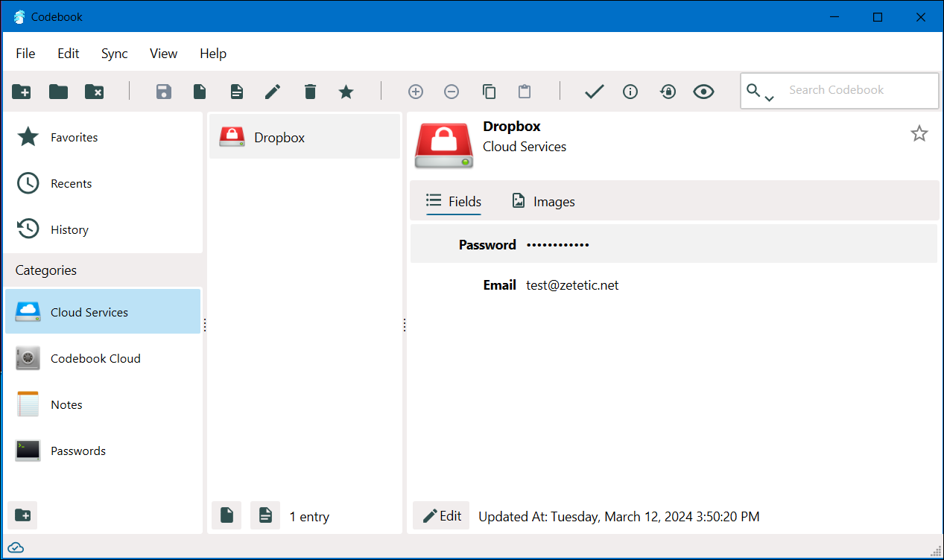Click the splitter handle between entry list and details

click(x=405, y=325)
